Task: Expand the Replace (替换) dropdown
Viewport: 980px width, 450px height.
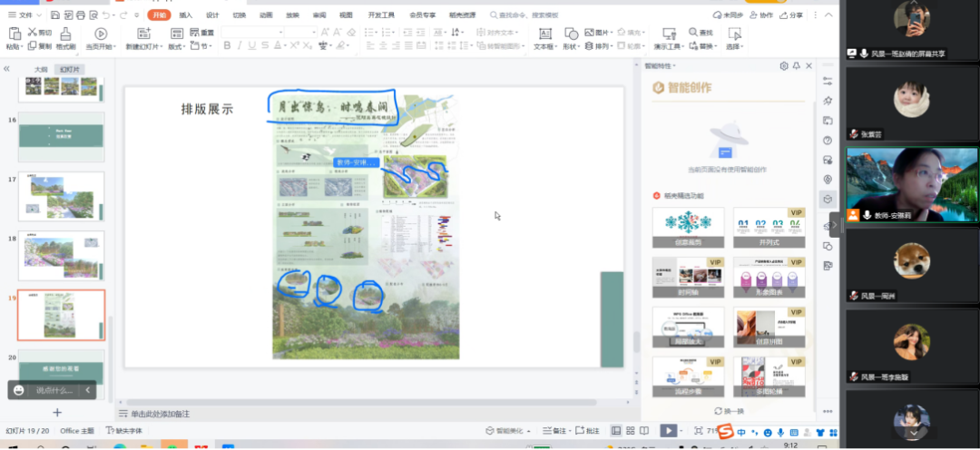Action: click(x=714, y=47)
